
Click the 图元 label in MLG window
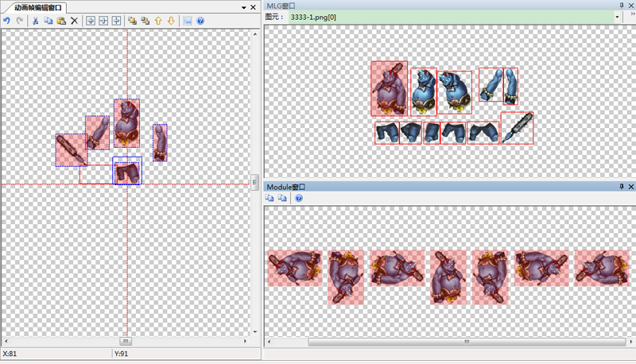(274, 17)
